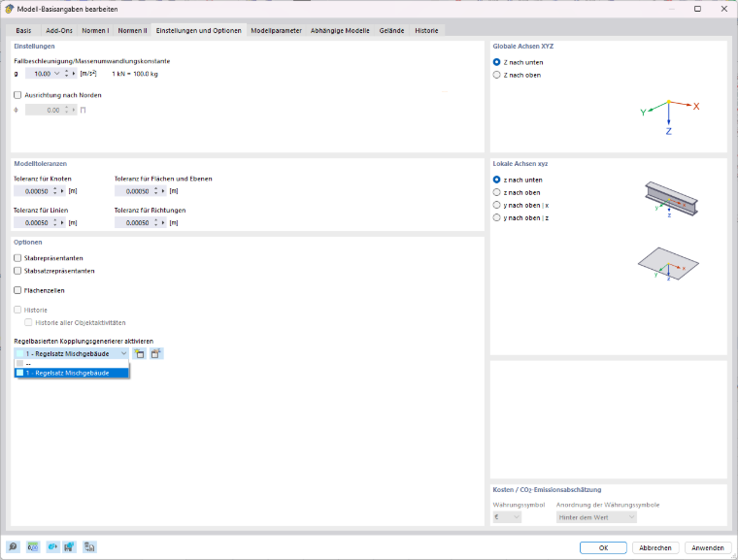Click arrow beside Toleranz für Knoten

62,191
